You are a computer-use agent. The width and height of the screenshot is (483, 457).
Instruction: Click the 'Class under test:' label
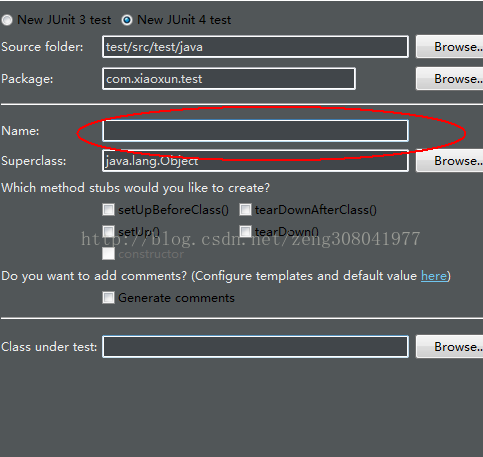tap(49, 347)
